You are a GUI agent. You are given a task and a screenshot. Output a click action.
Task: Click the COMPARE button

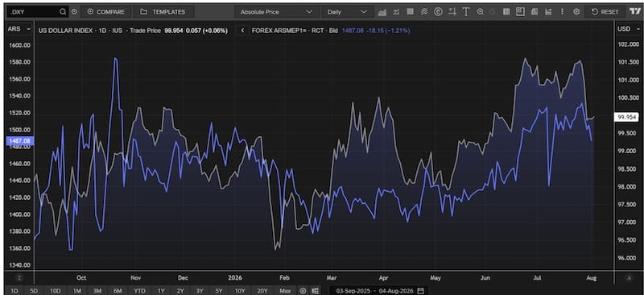pos(105,12)
